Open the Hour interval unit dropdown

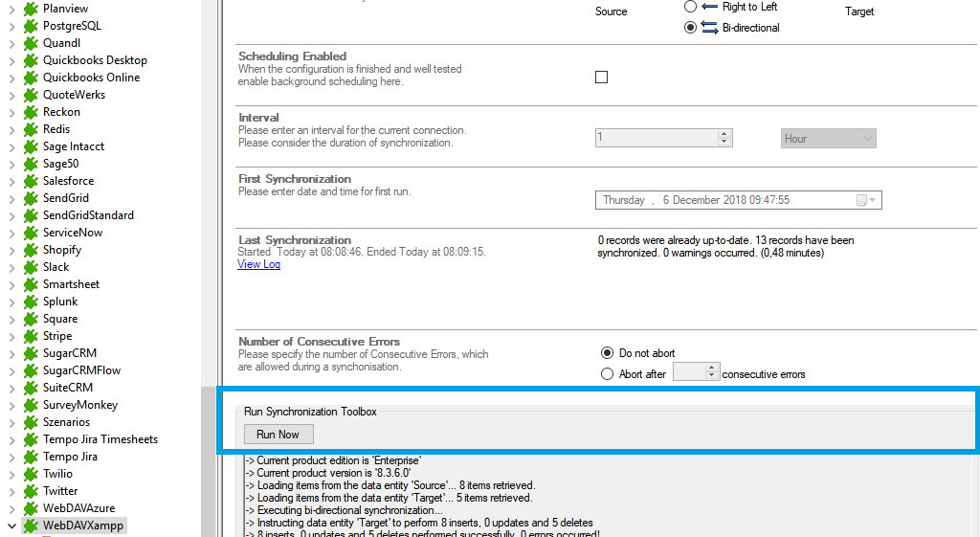828,139
